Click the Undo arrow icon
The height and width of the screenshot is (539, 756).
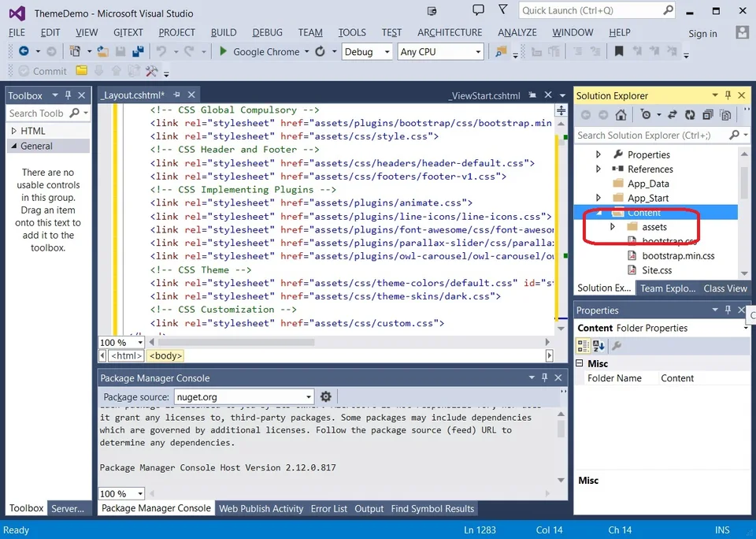pos(161,51)
